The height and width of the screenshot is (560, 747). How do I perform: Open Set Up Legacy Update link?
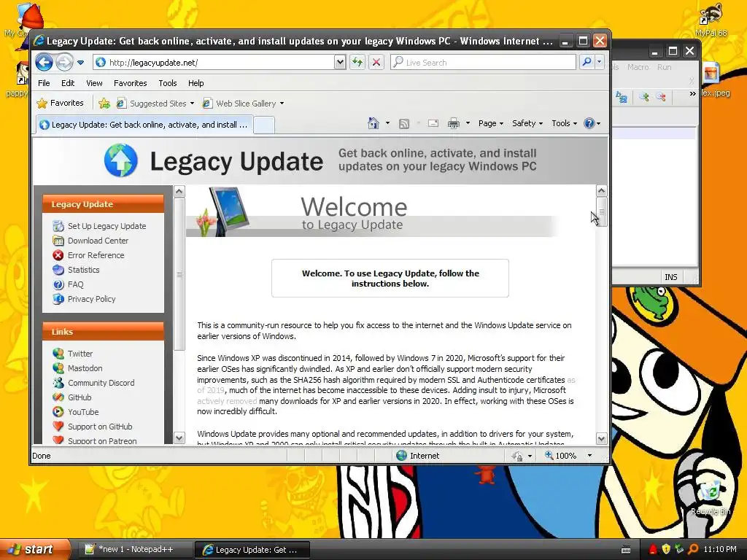coord(107,226)
